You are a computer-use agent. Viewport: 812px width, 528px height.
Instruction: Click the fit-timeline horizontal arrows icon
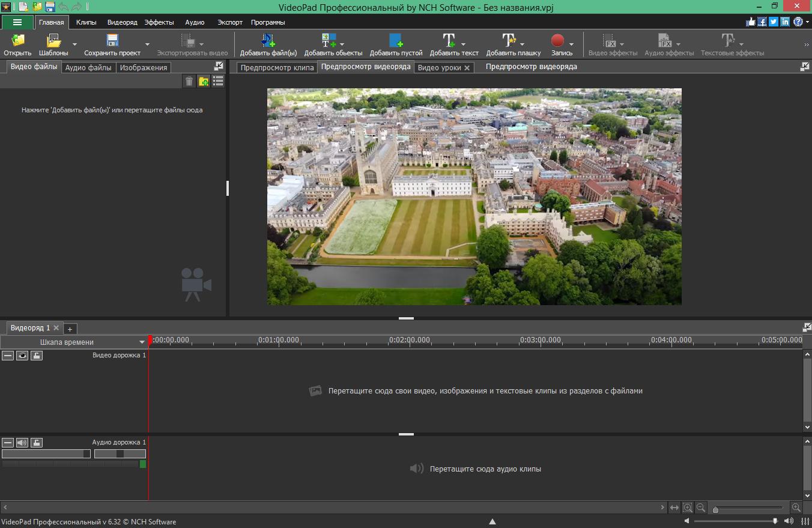click(x=674, y=508)
